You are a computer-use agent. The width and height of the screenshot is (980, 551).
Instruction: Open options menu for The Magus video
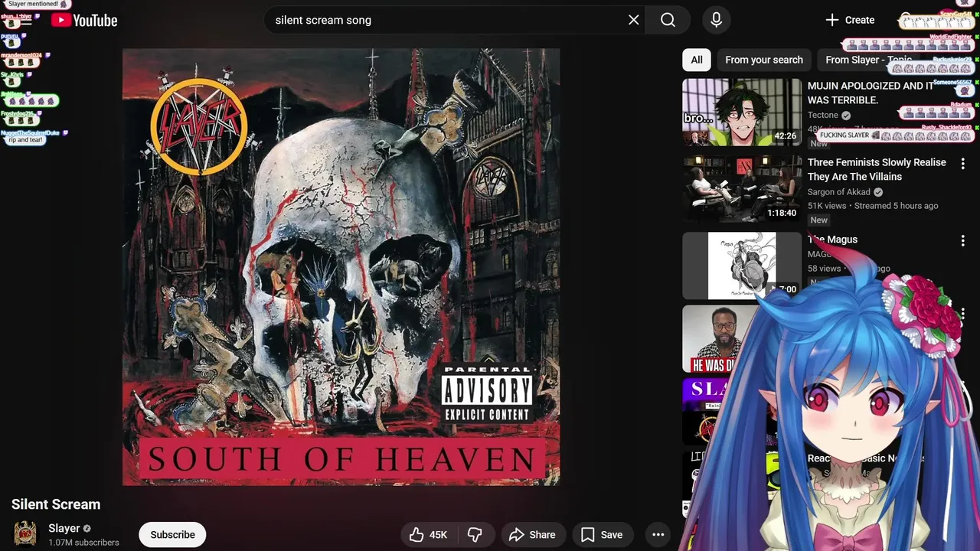(962, 240)
